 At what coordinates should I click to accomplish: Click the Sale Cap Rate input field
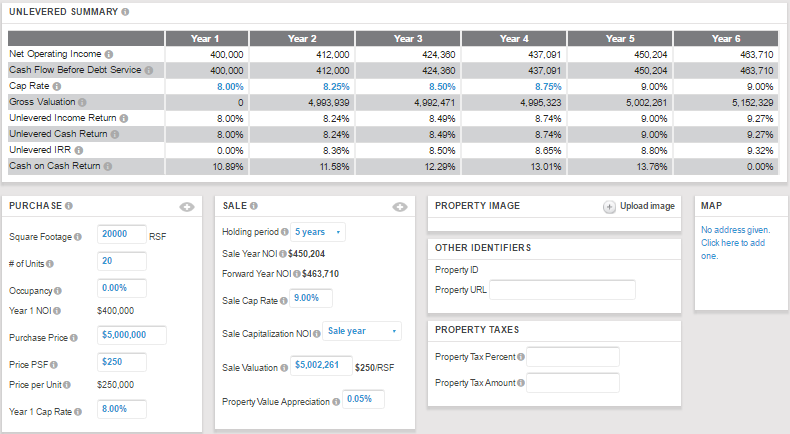310,298
